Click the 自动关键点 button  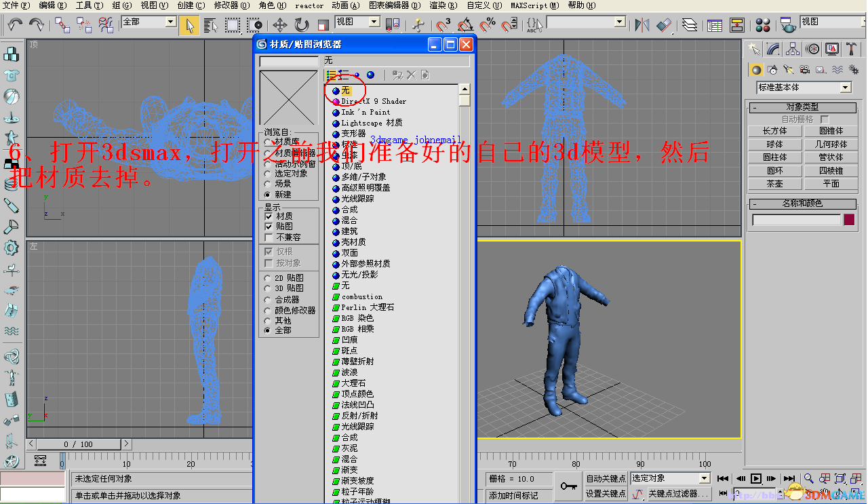pos(606,478)
